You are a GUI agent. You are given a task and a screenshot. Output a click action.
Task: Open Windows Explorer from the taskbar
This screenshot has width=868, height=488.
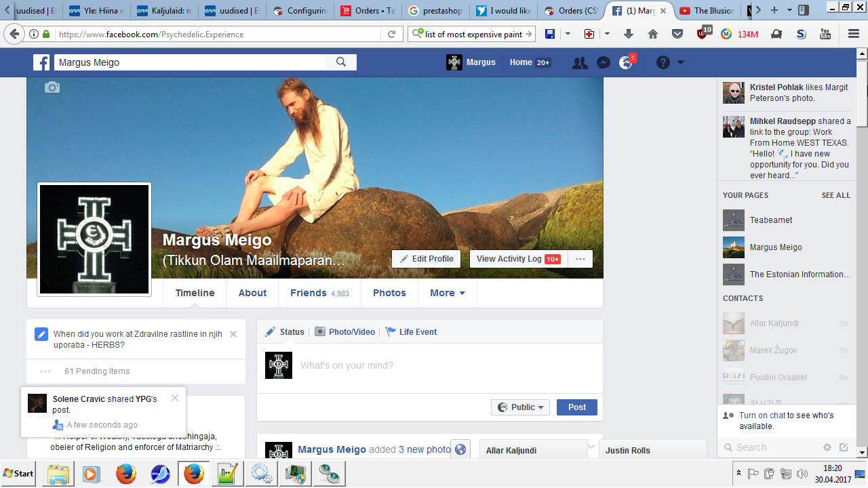[59, 473]
